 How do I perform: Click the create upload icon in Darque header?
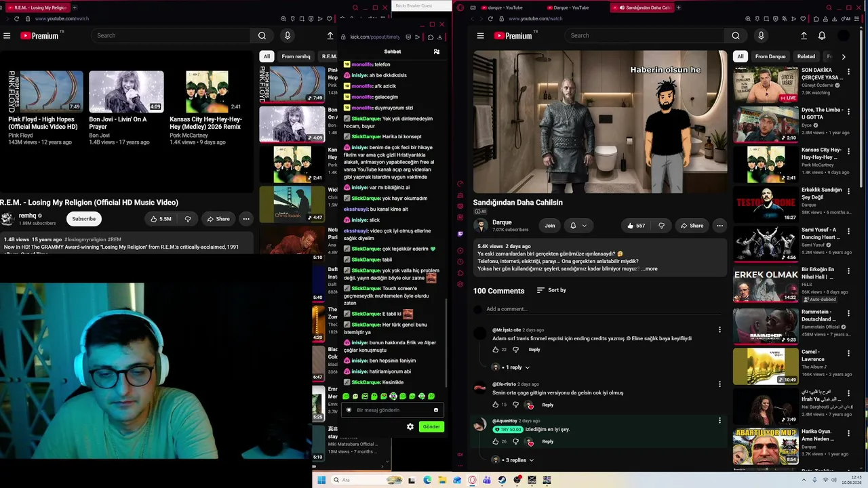pyautogui.click(x=804, y=36)
